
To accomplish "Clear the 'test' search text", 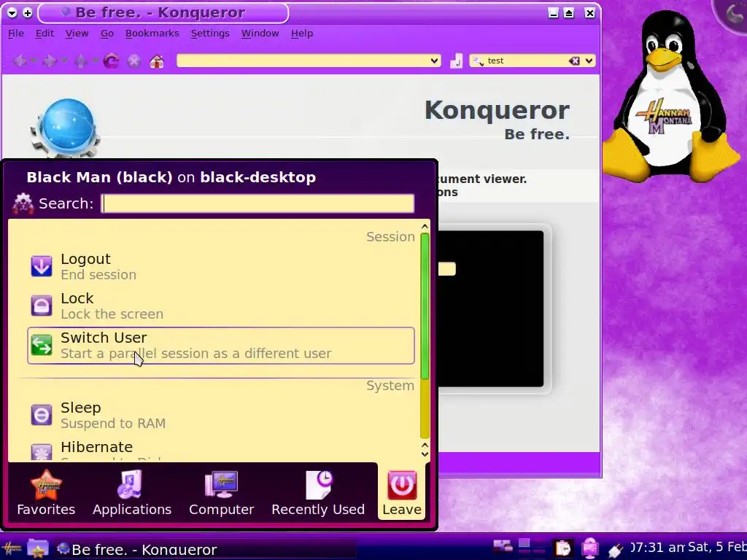I will 574,61.
